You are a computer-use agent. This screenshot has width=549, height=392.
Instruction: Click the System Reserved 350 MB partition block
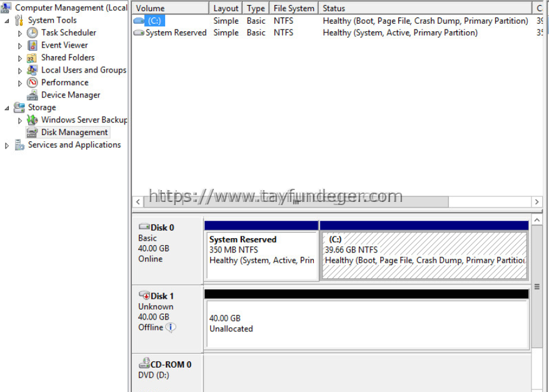pos(261,250)
